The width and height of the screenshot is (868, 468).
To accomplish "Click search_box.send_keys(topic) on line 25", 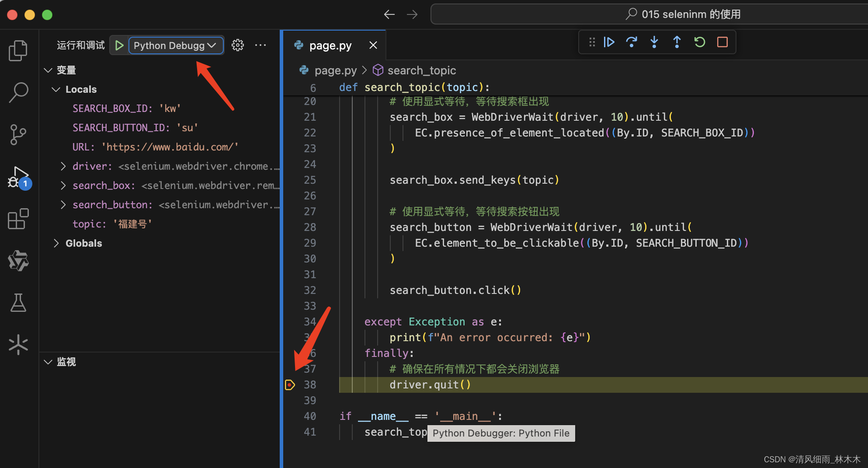I will [474, 180].
